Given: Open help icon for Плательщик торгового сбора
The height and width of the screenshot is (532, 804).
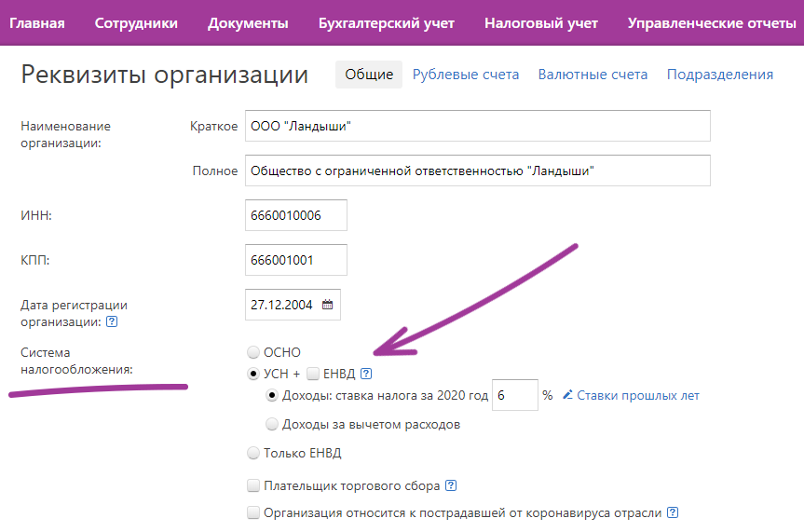Looking at the screenshot, I should 451,485.
